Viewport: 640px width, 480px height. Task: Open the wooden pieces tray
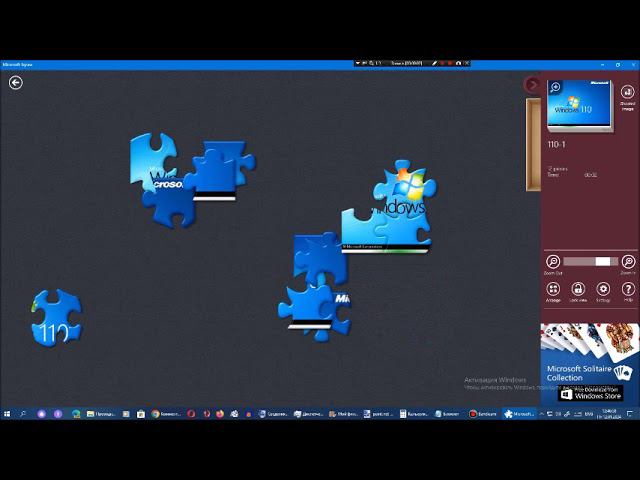[x=533, y=144]
